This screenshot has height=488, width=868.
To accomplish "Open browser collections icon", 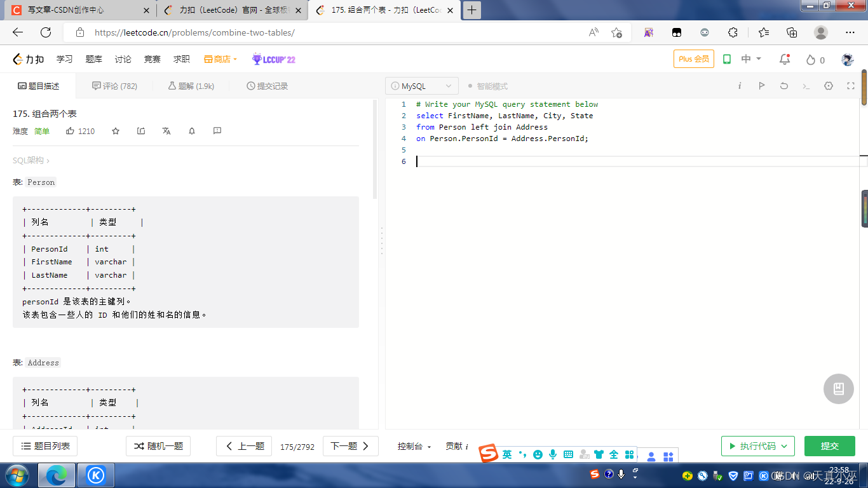I will click(792, 32).
